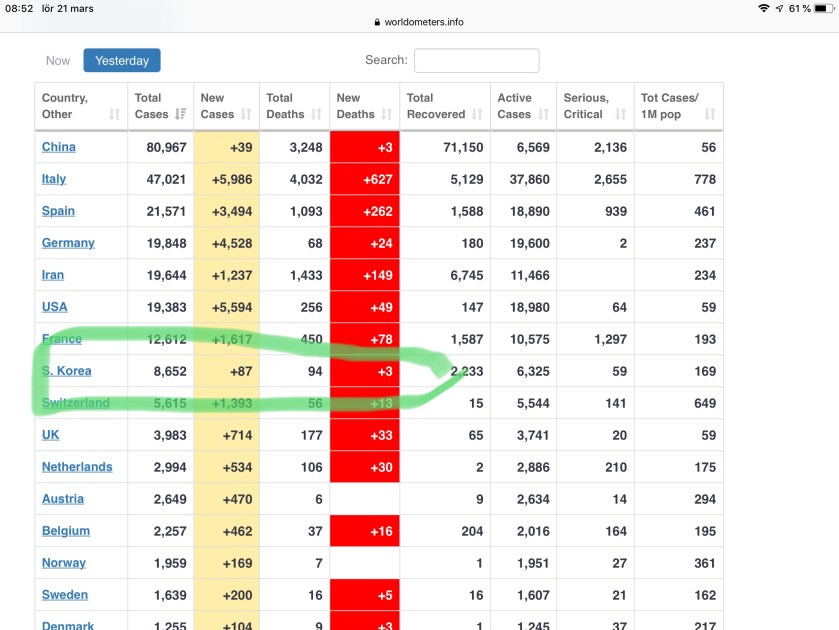This screenshot has height=630, width=839.
Task: Tap the worldometers.info address bar
Action: point(419,22)
